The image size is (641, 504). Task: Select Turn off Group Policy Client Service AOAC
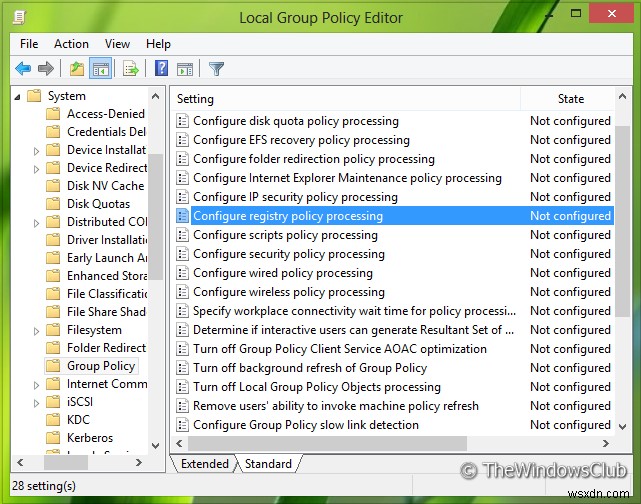pos(340,349)
